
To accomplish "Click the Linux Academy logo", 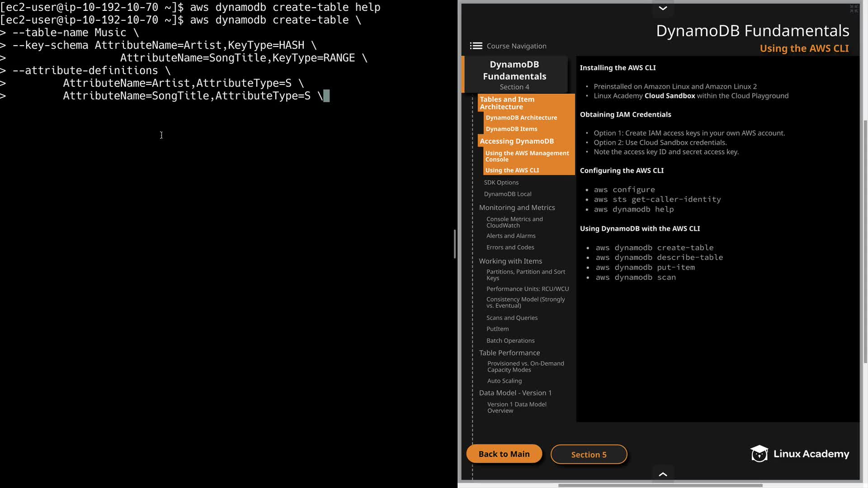I will coord(799,454).
